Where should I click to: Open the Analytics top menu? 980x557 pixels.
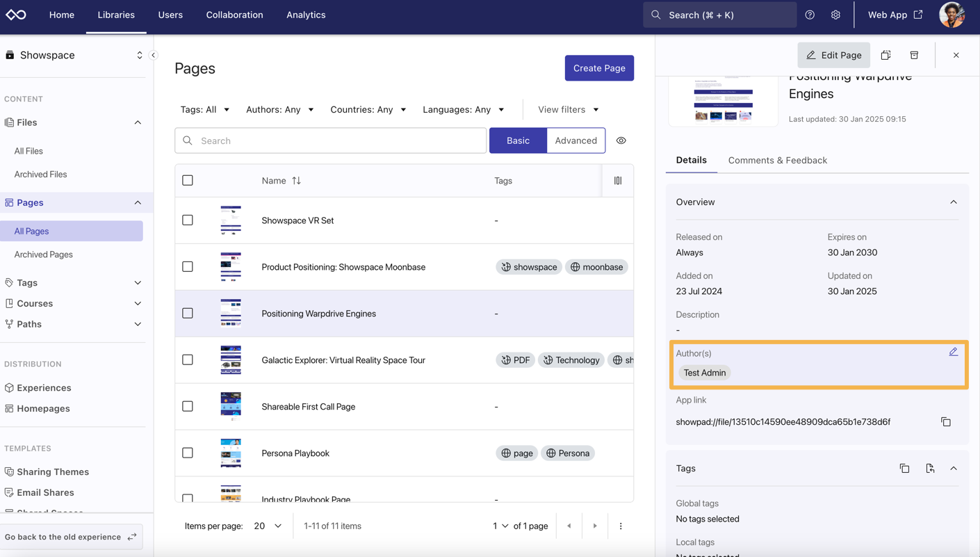(x=306, y=15)
